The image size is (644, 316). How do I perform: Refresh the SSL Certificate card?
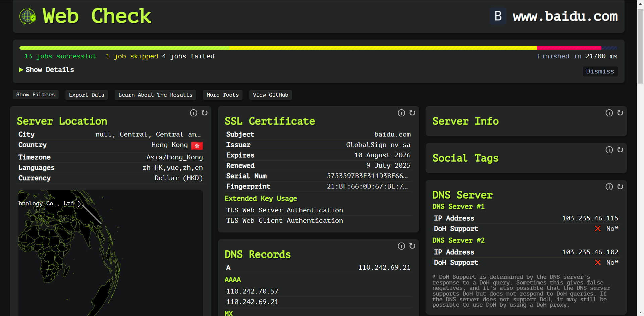[x=412, y=113]
